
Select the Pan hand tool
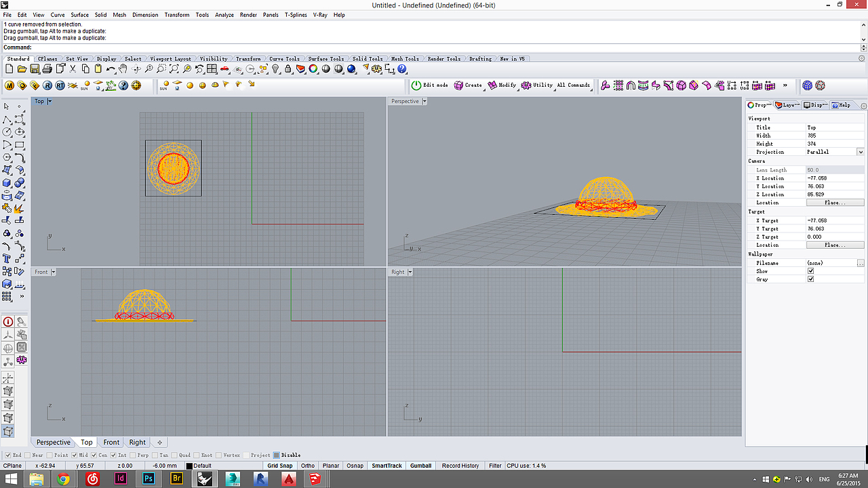click(123, 69)
